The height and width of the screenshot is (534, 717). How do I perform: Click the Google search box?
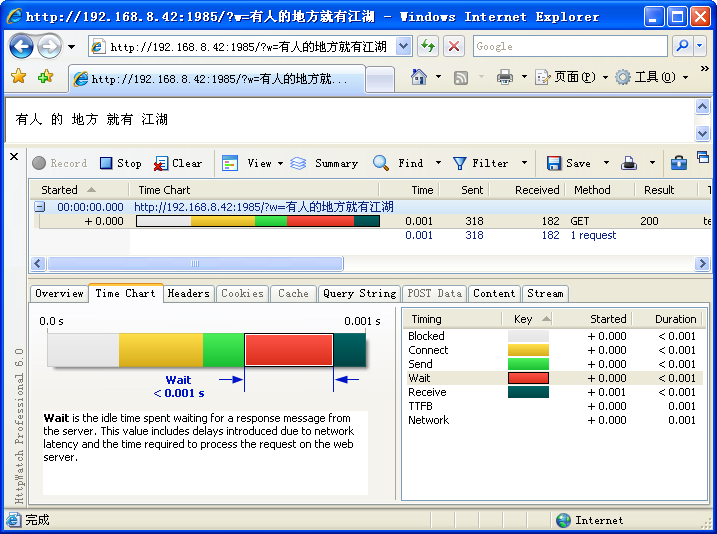click(570, 46)
